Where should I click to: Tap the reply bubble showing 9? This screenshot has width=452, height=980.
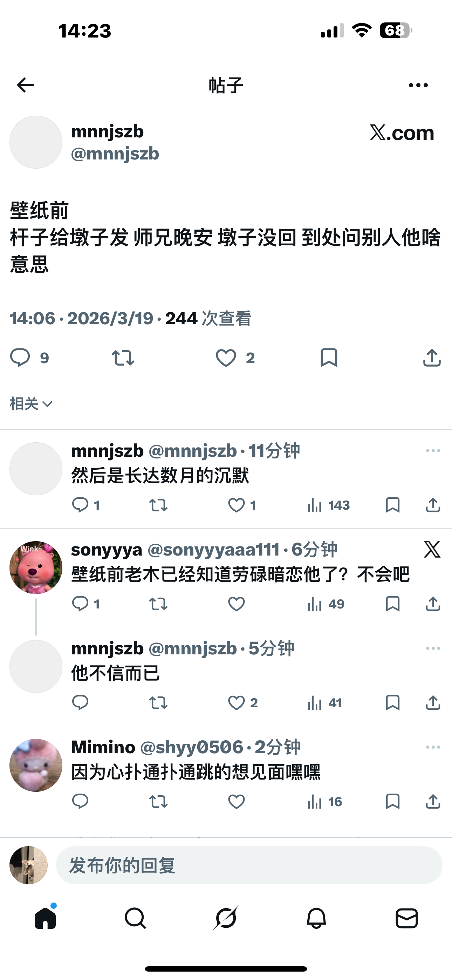pos(29,358)
